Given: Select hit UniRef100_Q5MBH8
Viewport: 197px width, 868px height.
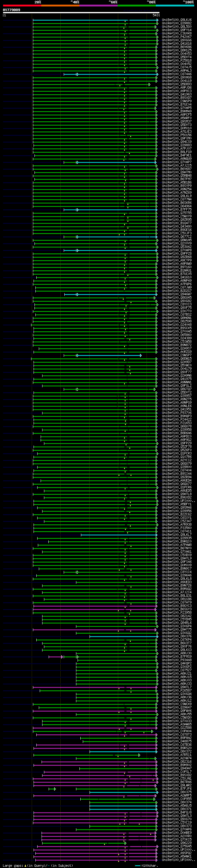Looking at the screenshot, I should pyautogui.click(x=177, y=176).
